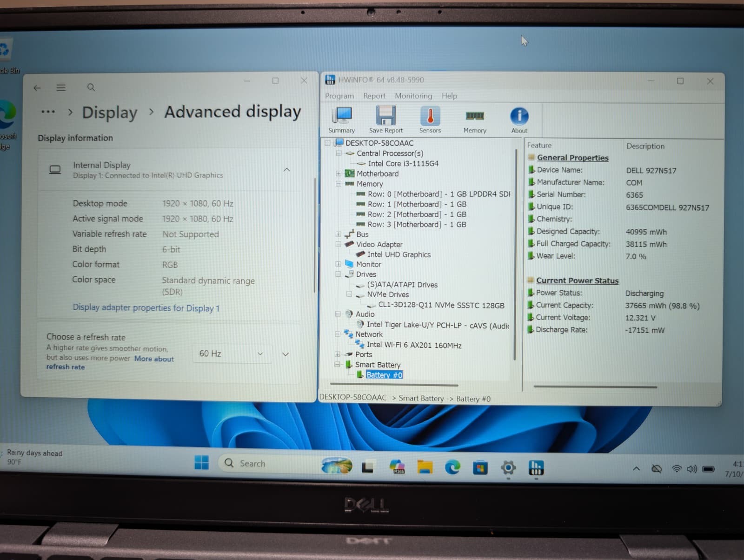Click the Settings gear on the taskbar

[508, 467]
